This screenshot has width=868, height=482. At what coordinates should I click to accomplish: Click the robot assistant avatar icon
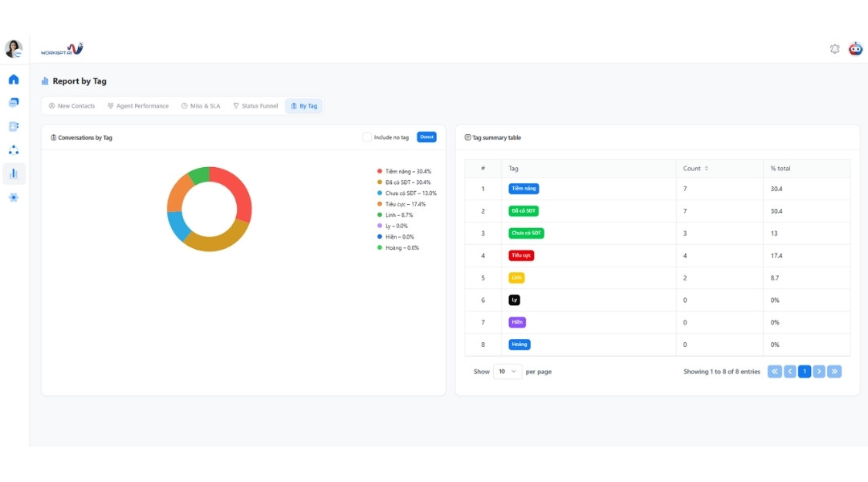(x=856, y=49)
